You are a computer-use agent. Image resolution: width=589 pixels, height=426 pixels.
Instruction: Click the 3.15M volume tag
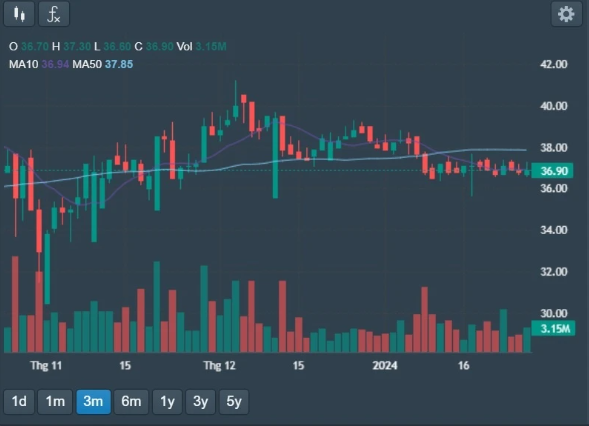(x=553, y=329)
